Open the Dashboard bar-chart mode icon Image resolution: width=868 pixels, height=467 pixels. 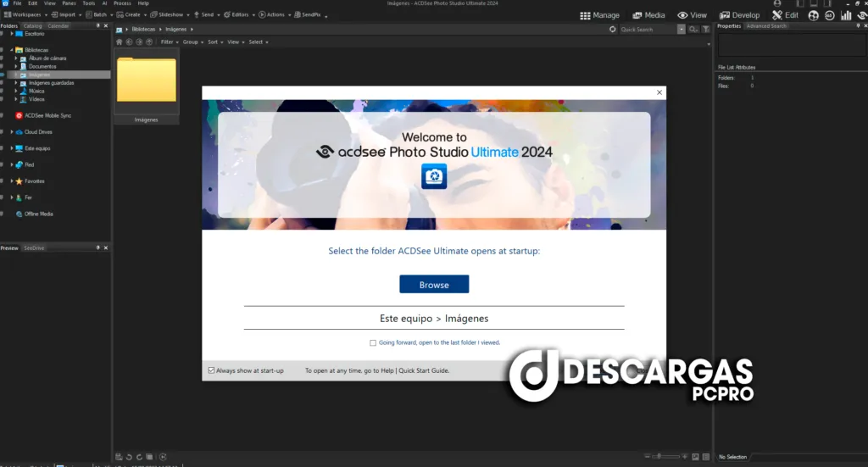click(845, 15)
